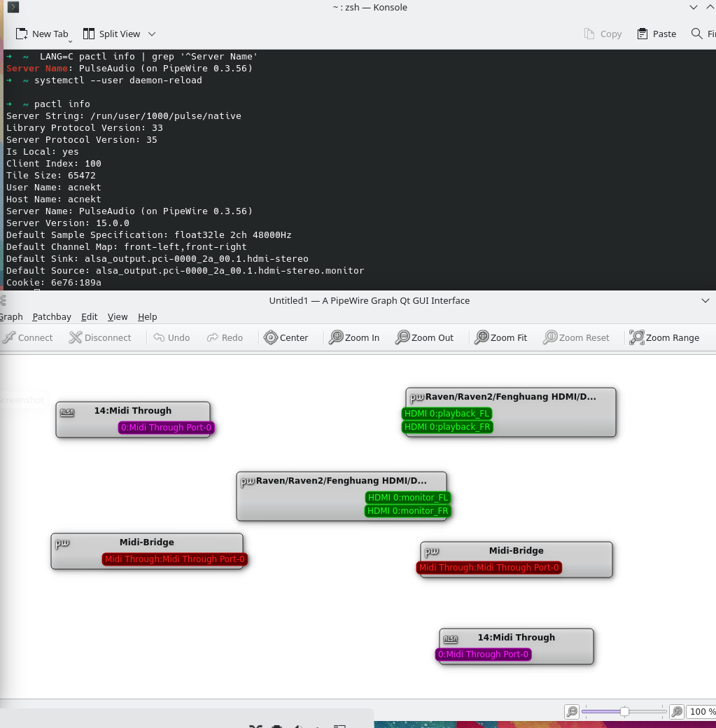Viewport: 716px width, 728px height.
Task: Select the HDMI 0:monitor_FR port
Action: tap(407, 511)
